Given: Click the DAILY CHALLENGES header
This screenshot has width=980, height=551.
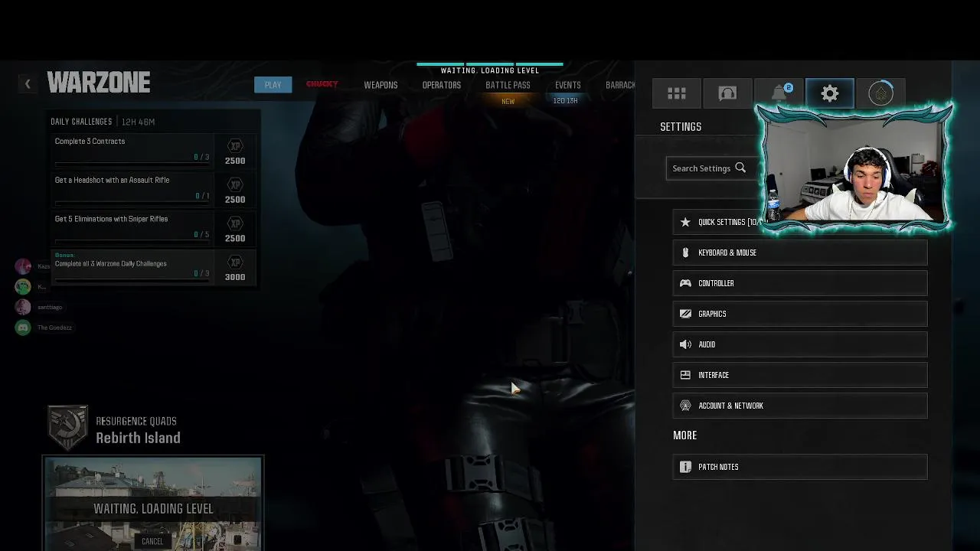Looking at the screenshot, I should pyautogui.click(x=81, y=122).
